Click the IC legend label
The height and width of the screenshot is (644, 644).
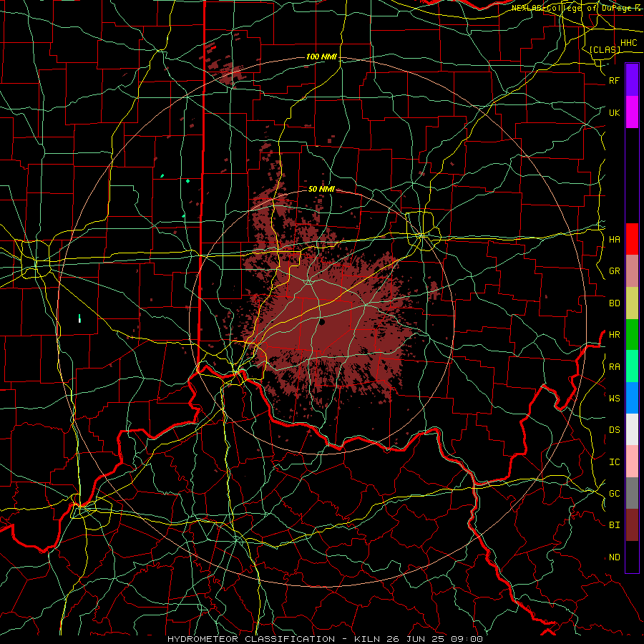point(615,462)
